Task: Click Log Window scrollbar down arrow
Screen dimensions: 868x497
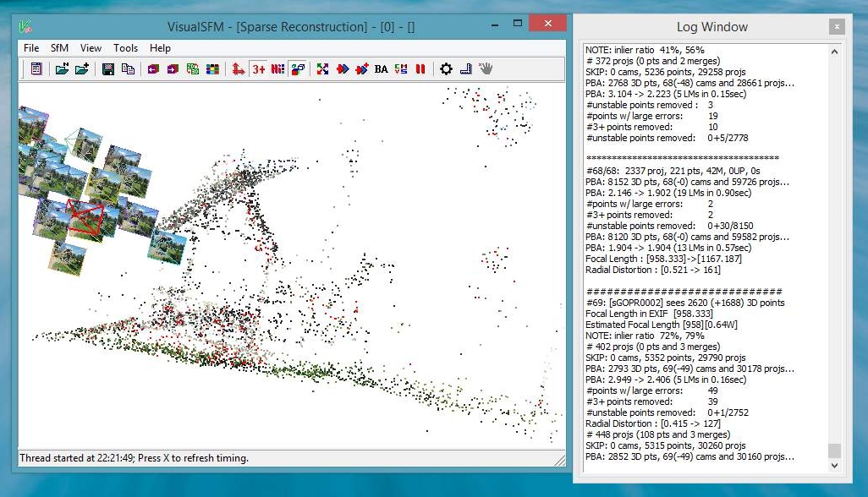Action: click(x=834, y=466)
